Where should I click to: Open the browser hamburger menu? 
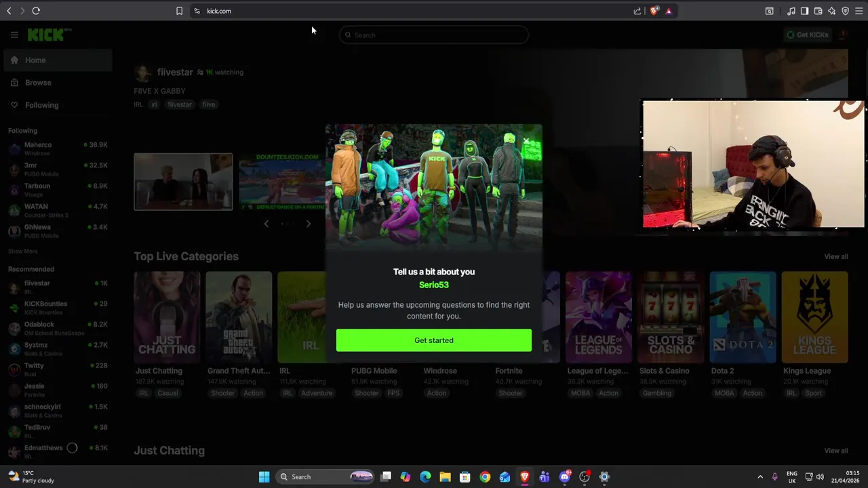pyautogui.click(x=859, y=11)
